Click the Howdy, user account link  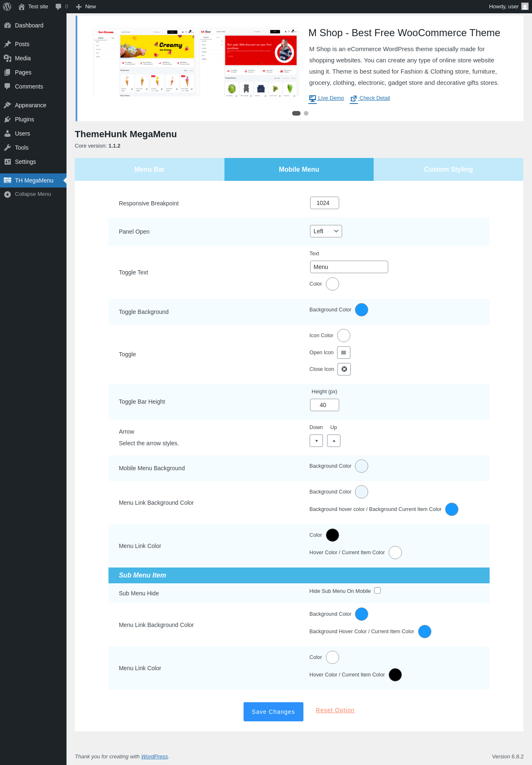[508, 7]
